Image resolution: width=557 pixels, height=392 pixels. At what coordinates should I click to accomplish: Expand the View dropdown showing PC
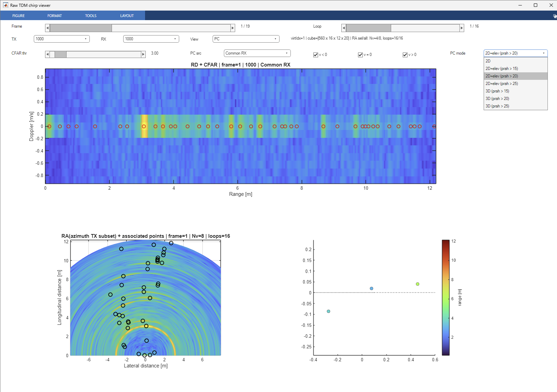(246, 39)
